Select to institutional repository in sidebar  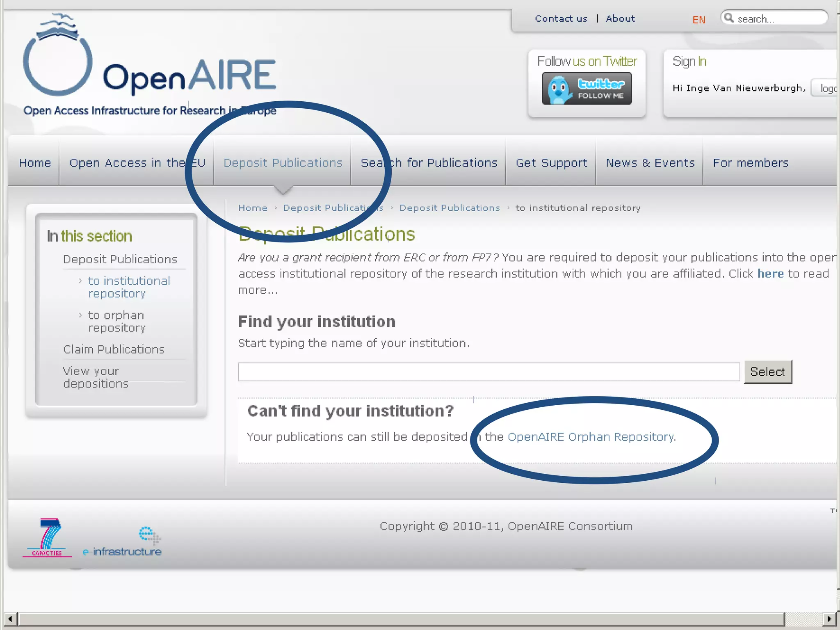tap(129, 287)
